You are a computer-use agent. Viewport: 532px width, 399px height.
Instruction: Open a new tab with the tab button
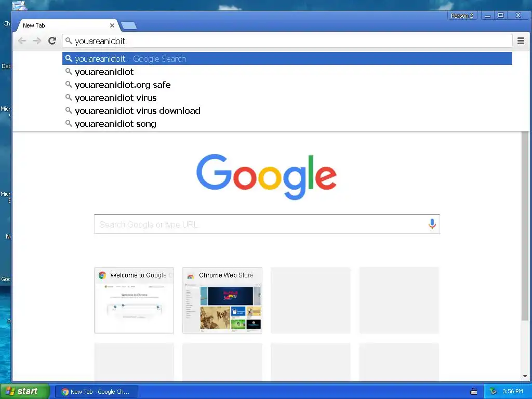(x=129, y=25)
